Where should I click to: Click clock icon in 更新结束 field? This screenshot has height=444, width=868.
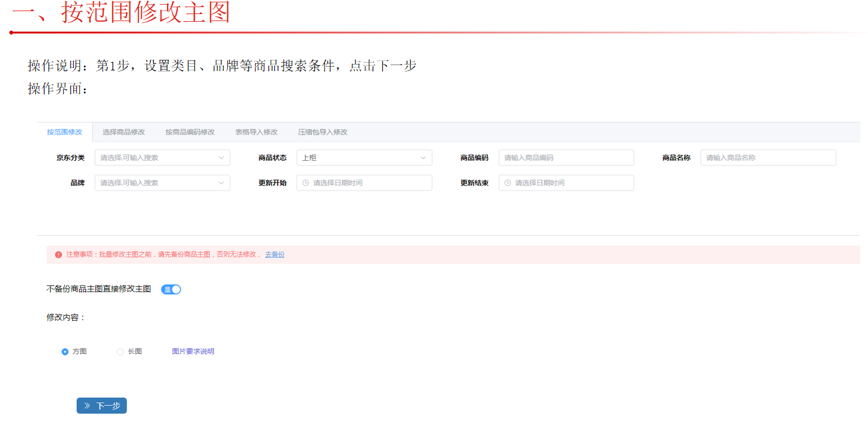(508, 183)
